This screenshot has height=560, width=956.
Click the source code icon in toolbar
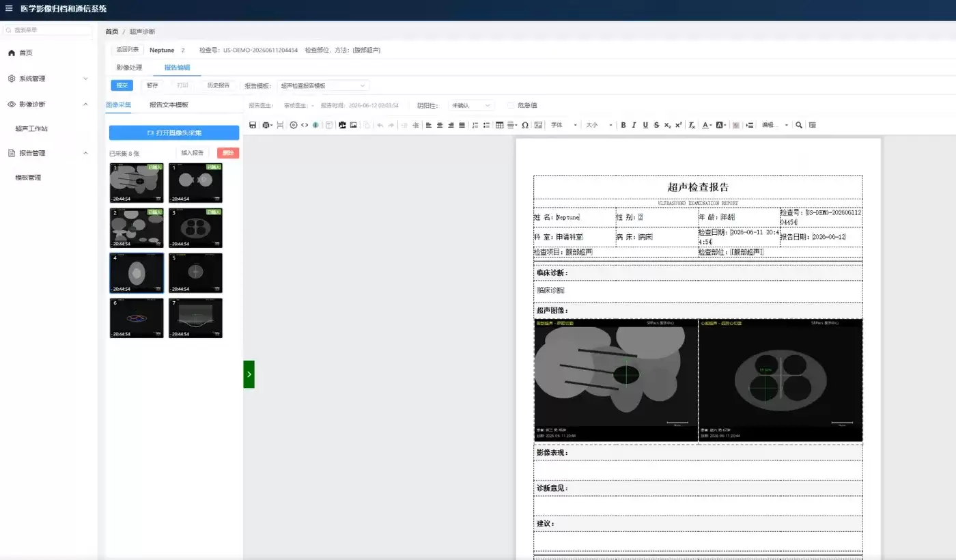tap(305, 125)
